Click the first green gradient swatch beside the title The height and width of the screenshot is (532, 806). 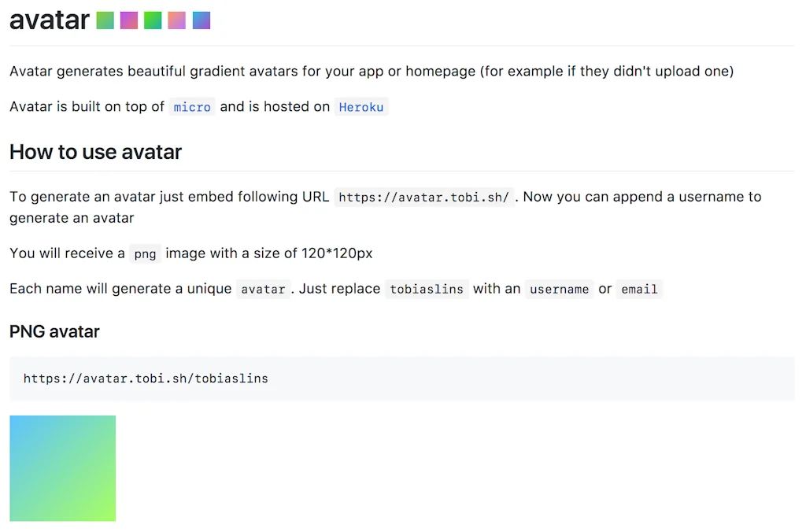105,20
